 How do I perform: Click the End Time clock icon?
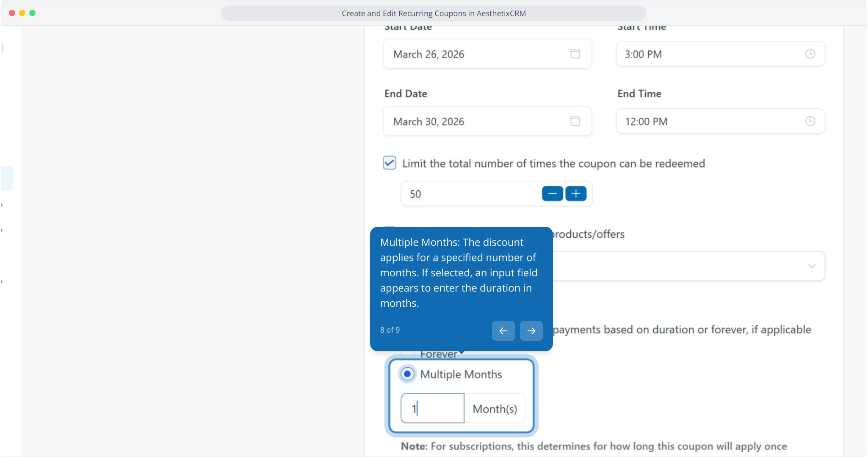coord(810,121)
